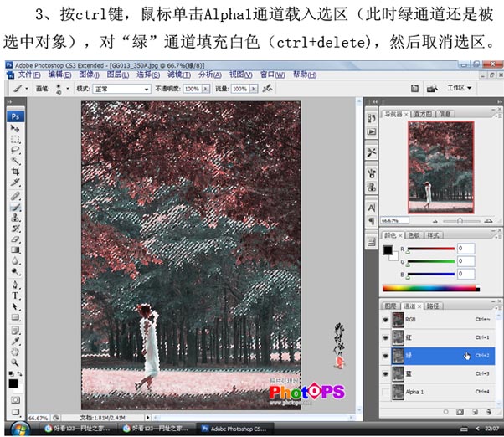Image resolution: width=504 pixels, height=437 pixels.
Task: Open the 图像 menu
Action: tap(89, 75)
